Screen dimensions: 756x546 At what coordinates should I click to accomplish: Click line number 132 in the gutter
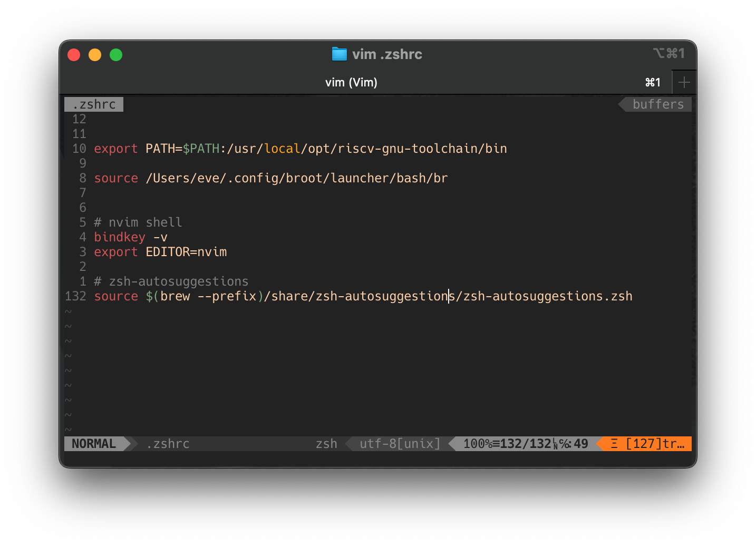(x=75, y=296)
